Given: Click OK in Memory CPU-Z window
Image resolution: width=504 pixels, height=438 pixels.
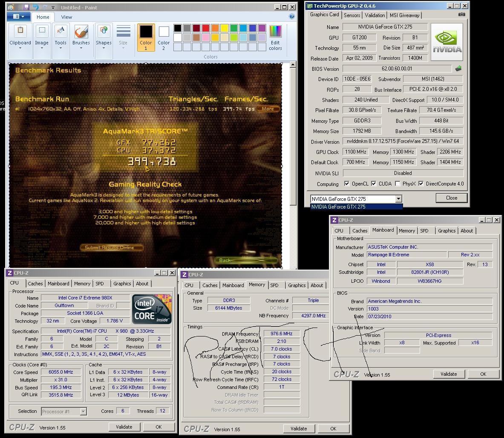Looking at the screenshot, I should 333,429.
